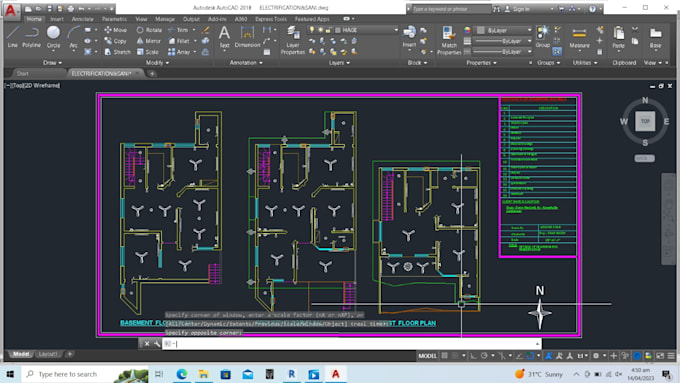
Task: Click the Group tool
Action: (543, 36)
